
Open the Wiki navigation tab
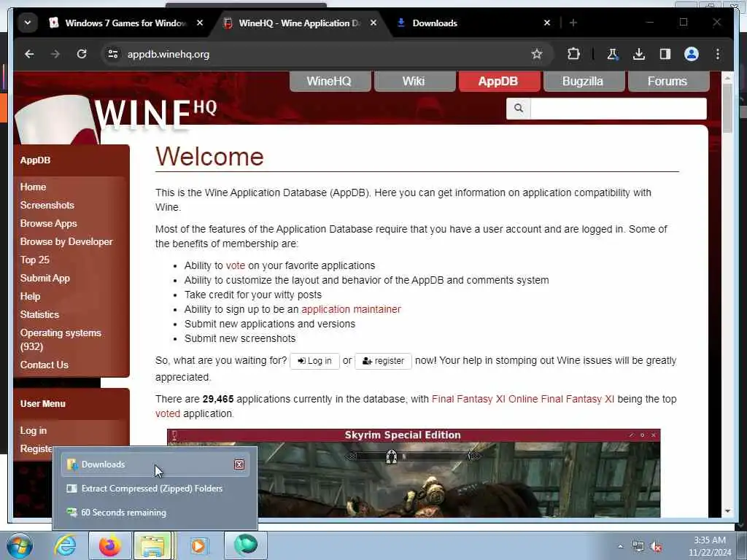[414, 82]
